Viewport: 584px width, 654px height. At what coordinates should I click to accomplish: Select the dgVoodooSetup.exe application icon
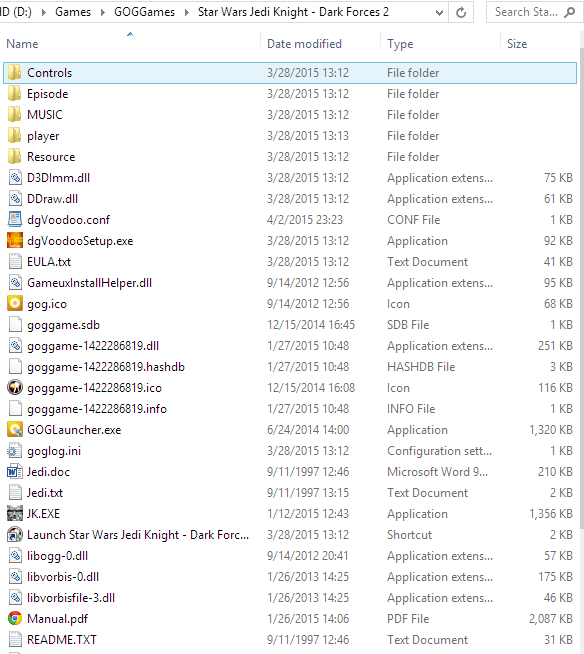pyautogui.click(x=15, y=241)
